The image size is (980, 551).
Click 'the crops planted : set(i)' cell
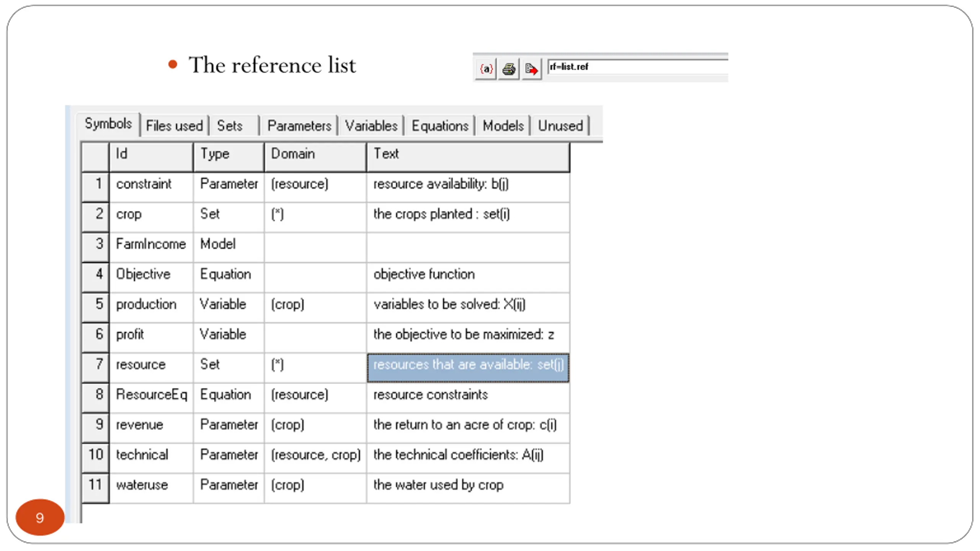pos(468,217)
